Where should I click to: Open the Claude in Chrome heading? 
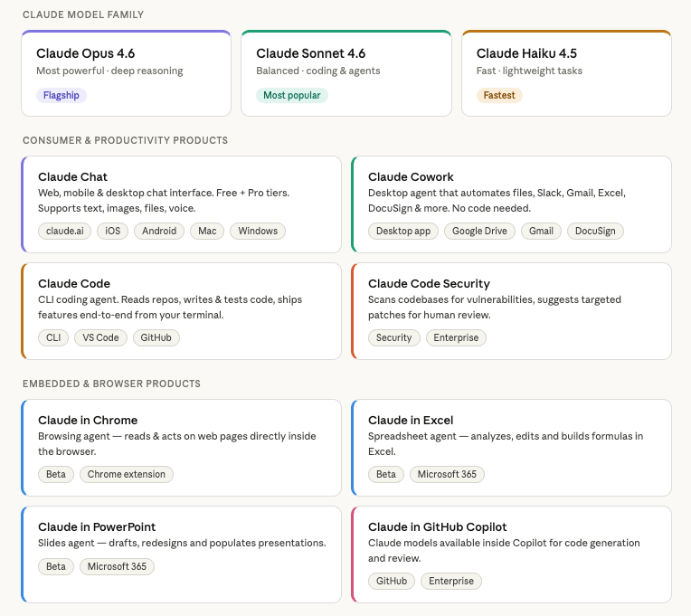coord(88,420)
